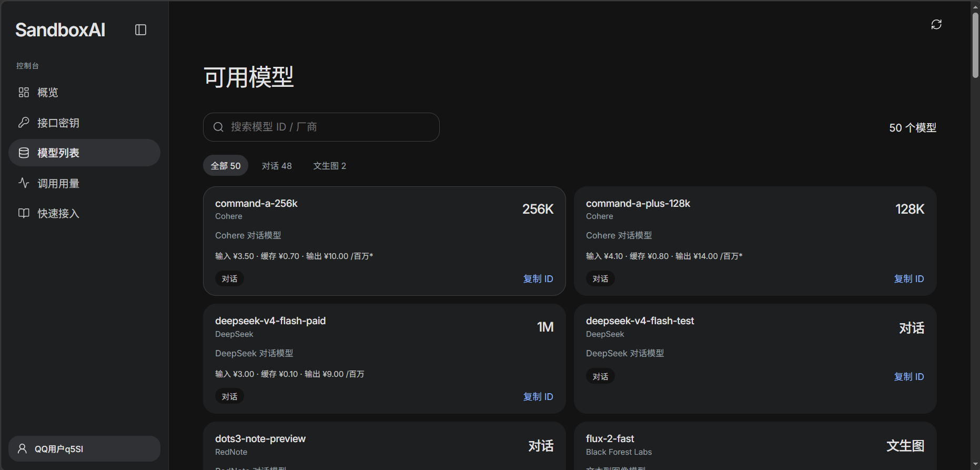Click the 256K context size value
The width and height of the screenshot is (980, 470).
click(538, 209)
